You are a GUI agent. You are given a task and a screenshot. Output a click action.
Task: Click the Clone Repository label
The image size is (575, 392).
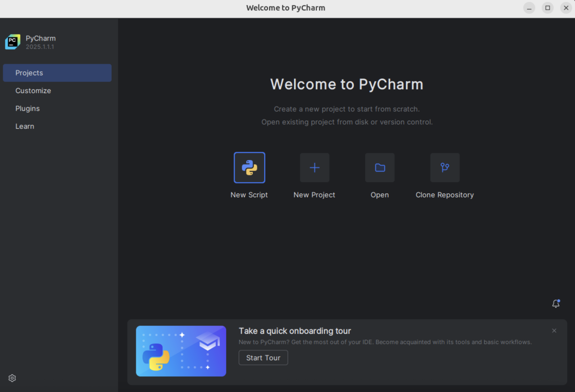(445, 195)
